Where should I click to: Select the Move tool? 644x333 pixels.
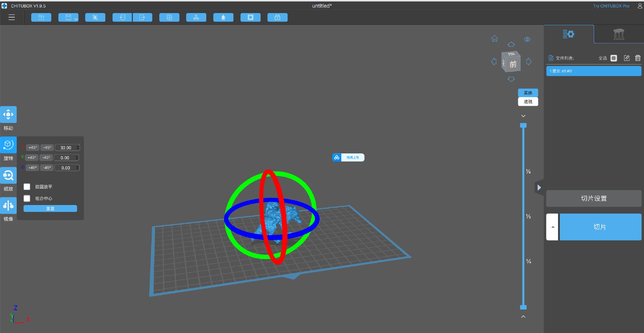click(8, 114)
